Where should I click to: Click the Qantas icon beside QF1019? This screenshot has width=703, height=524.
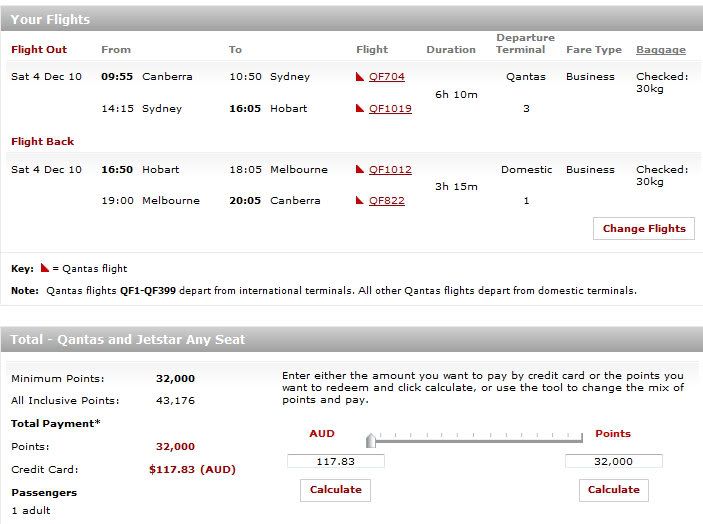tap(360, 108)
